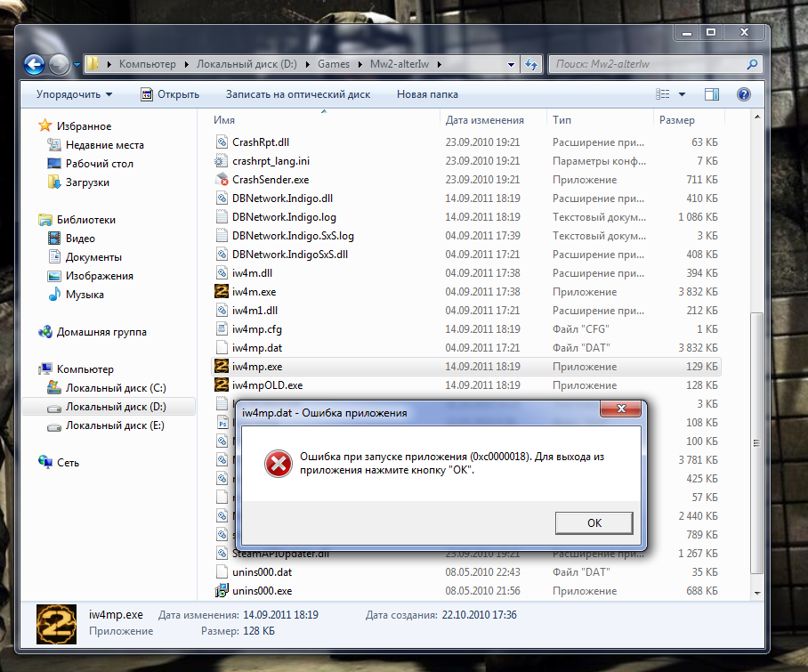The height and width of the screenshot is (672, 808).
Task: Click the magnifier search icon
Action: [x=752, y=64]
